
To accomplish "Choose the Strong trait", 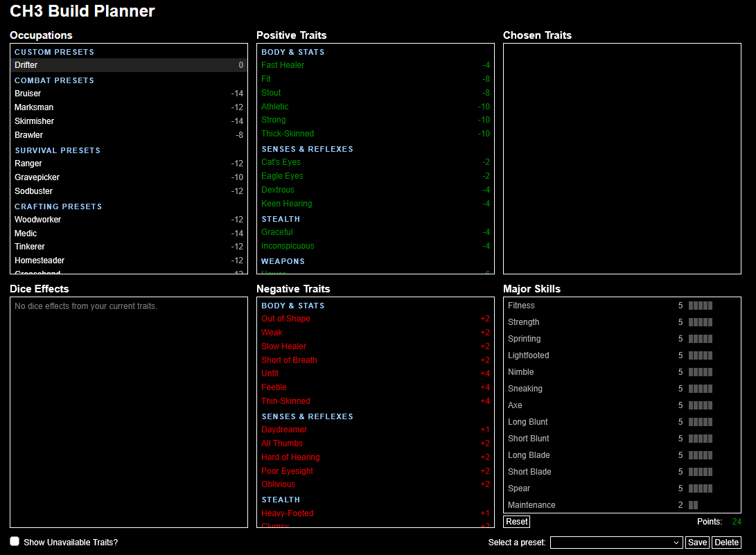I will pos(376,120).
